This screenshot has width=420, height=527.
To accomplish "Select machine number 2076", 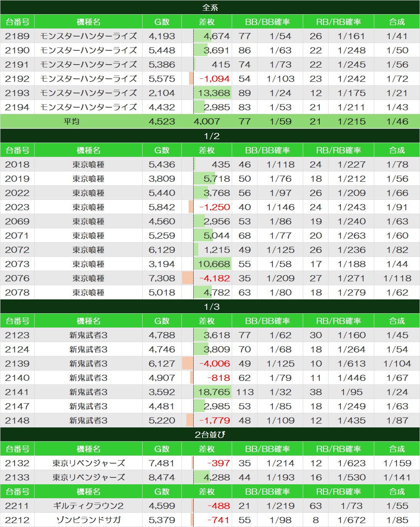I will [17, 278].
